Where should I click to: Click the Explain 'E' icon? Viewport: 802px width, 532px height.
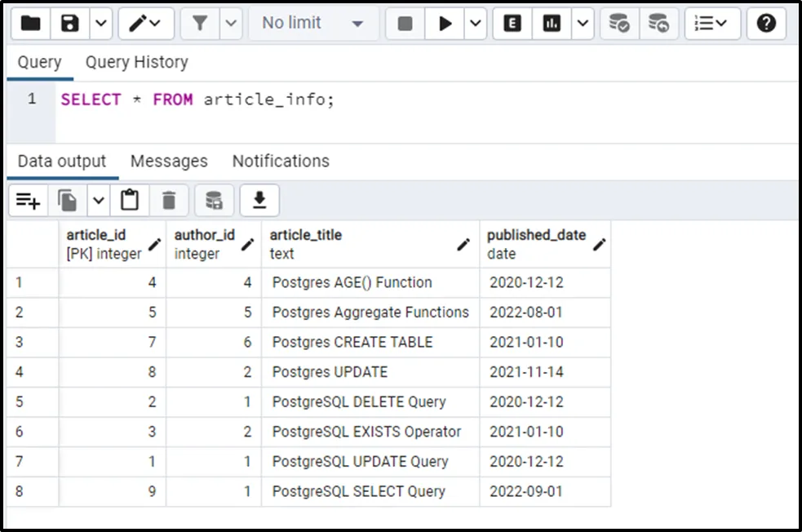click(512, 24)
